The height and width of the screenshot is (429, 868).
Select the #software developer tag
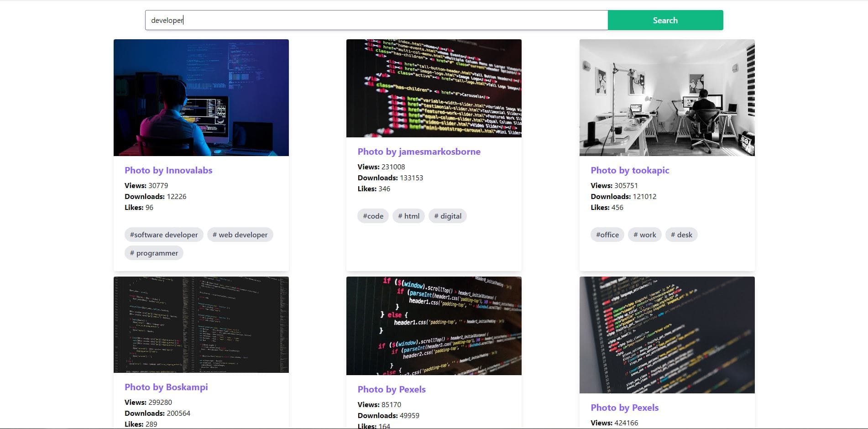point(164,235)
